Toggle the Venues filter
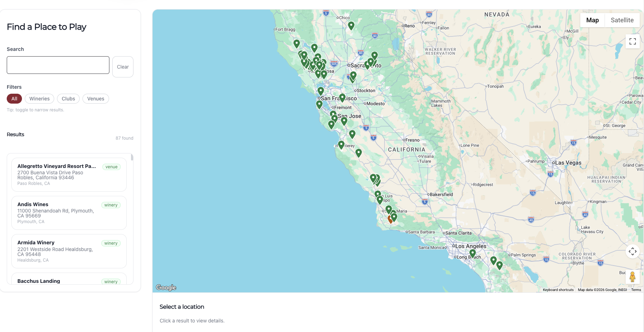The height and width of the screenshot is (332, 644). (96, 99)
